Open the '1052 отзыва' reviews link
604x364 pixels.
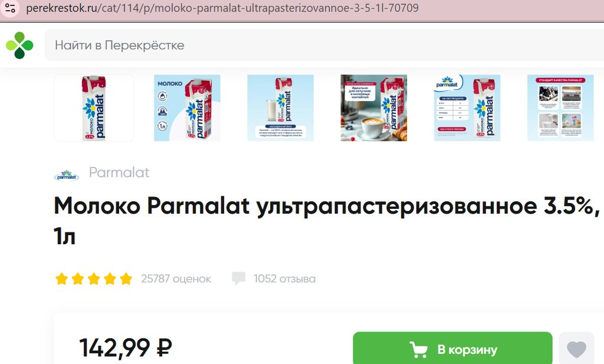[x=284, y=278]
